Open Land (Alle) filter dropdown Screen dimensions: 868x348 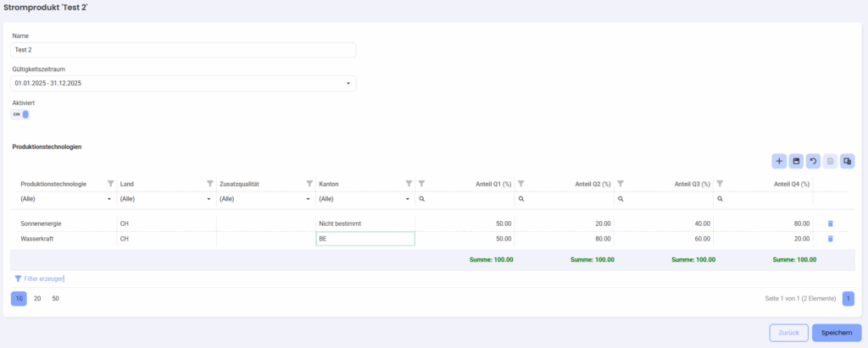point(209,199)
